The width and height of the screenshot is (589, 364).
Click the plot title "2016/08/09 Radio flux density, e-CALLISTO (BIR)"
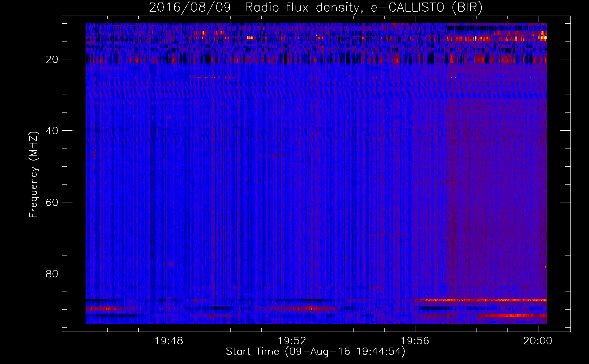(316, 8)
